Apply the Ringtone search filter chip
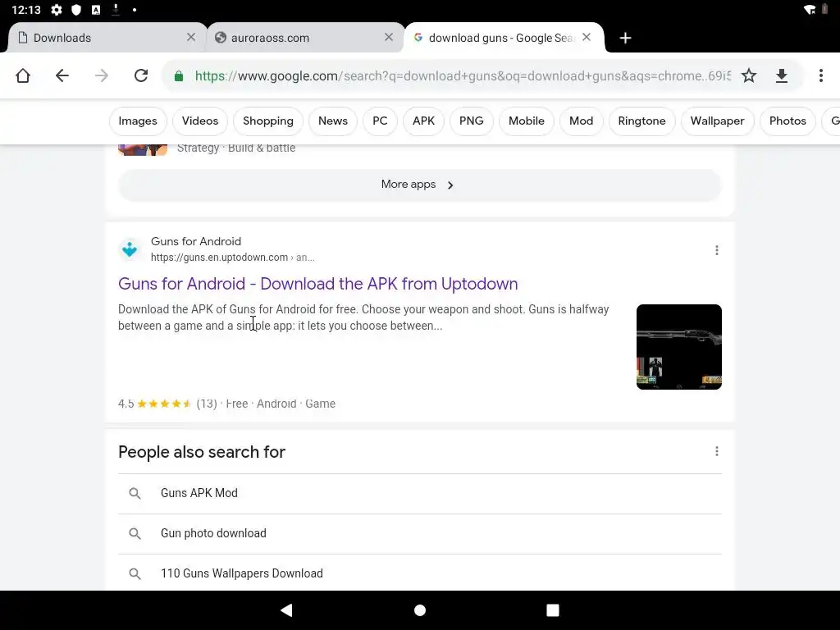 (641, 121)
